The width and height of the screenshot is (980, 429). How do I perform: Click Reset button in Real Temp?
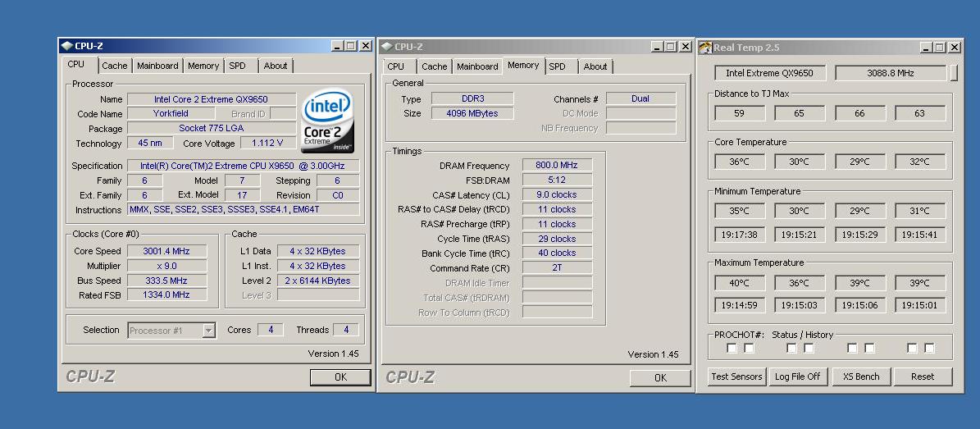coord(923,377)
